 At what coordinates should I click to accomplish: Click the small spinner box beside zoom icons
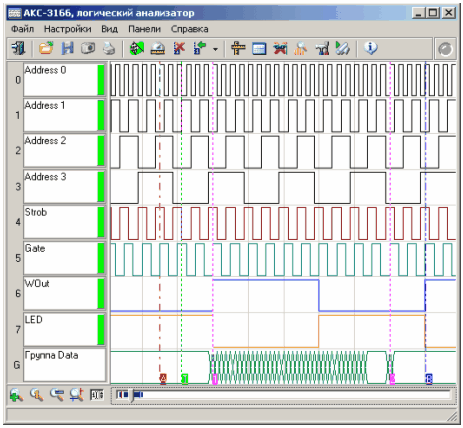click(x=97, y=395)
